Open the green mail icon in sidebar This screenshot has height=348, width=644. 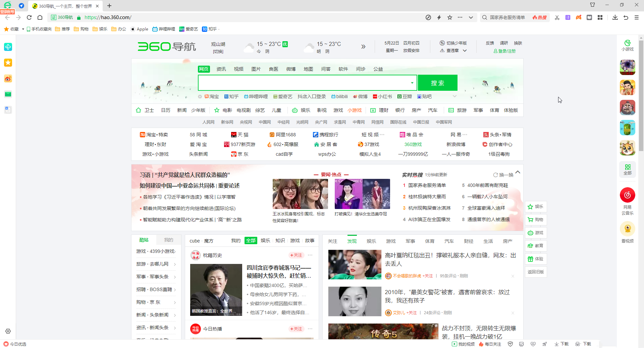coord(8,94)
